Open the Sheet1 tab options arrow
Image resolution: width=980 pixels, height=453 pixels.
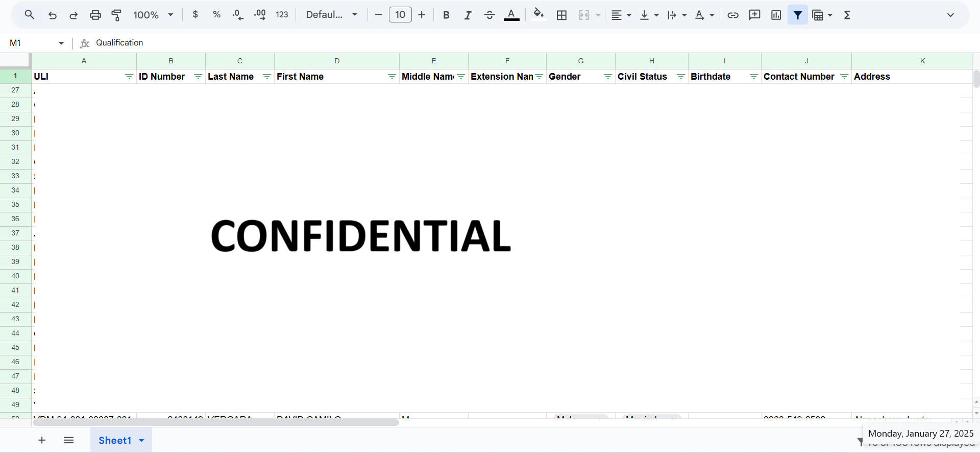tap(142, 440)
